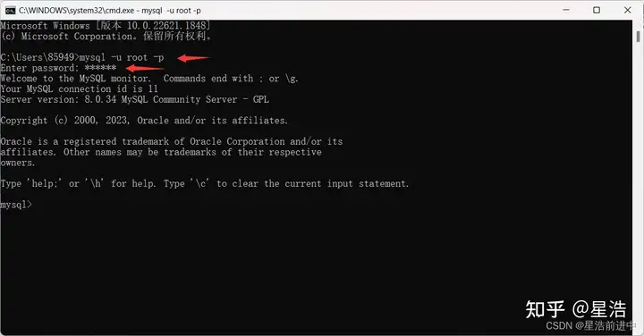Click the vertical scrollbar thumb
The image size is (644, 336).
(638, 37)
